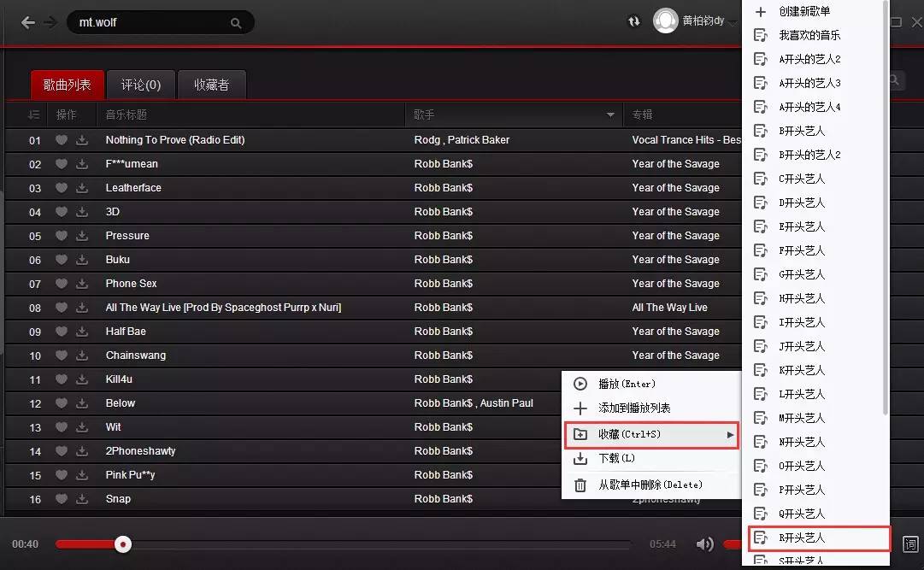The image size is (924, 570).
Task: Click download icon for Leatherface
Action: [x=82, y=188]
